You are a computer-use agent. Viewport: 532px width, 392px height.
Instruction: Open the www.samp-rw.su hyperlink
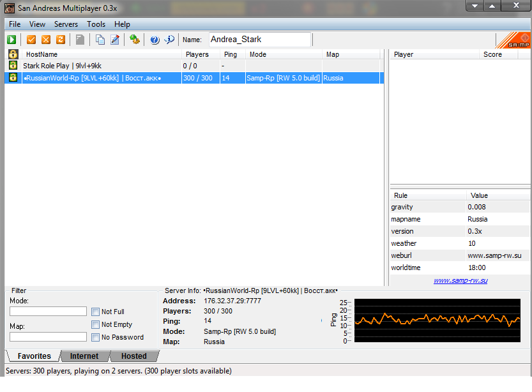pos(460,280)
